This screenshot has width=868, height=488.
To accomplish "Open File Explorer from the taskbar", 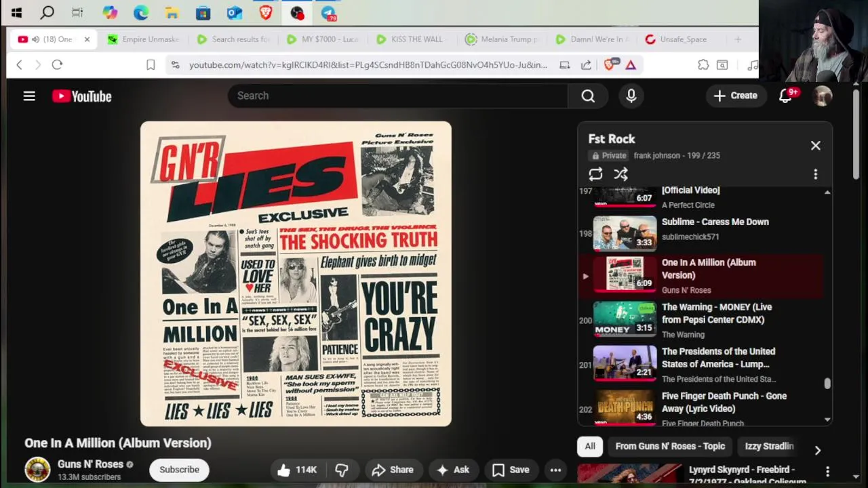I will [x=172, y=12].
